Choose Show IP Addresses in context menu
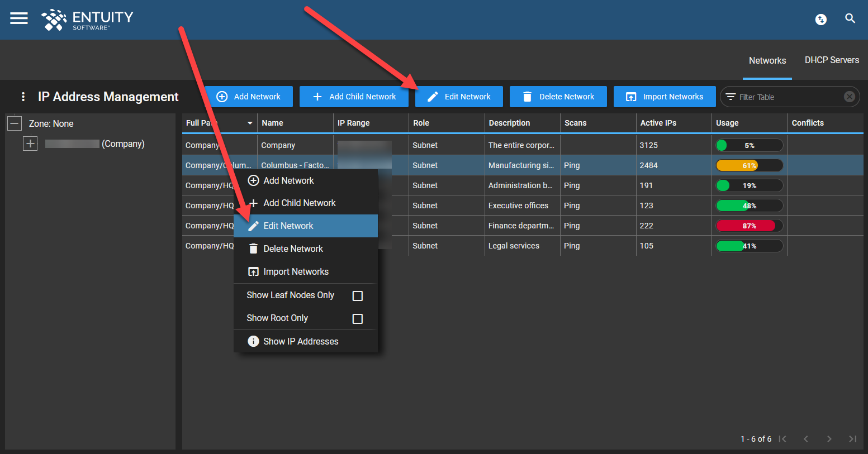This screenshot has height=454, width=868. tap(306, 341)
